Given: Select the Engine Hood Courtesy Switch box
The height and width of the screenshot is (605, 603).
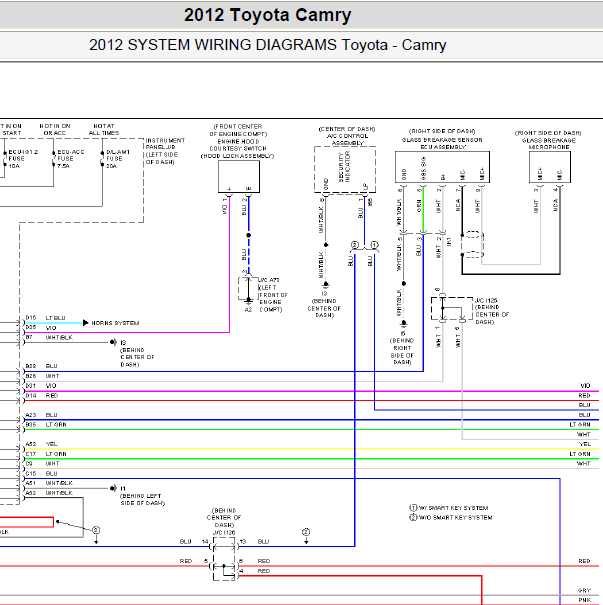Looking at the screenshot, I should (x=239, y=176).
